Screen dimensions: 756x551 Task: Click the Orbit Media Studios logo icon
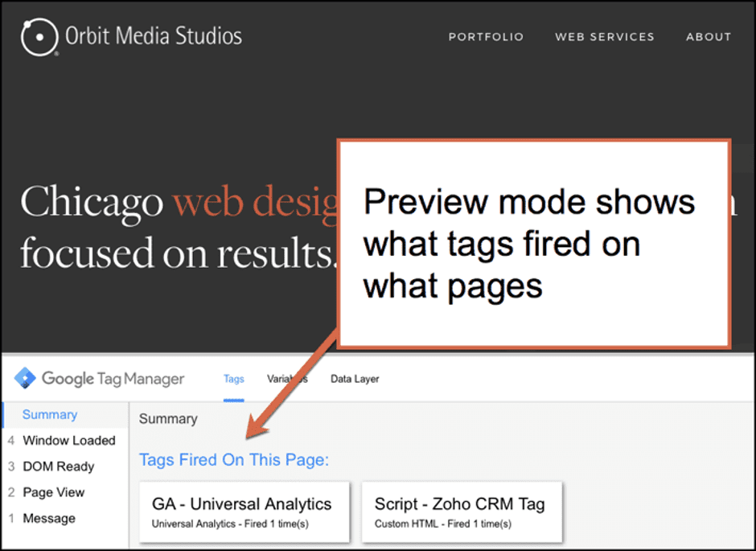[39, 37]
